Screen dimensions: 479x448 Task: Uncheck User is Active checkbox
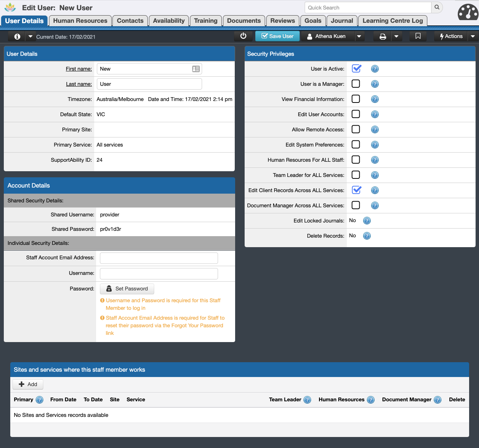tap(356, 68)
